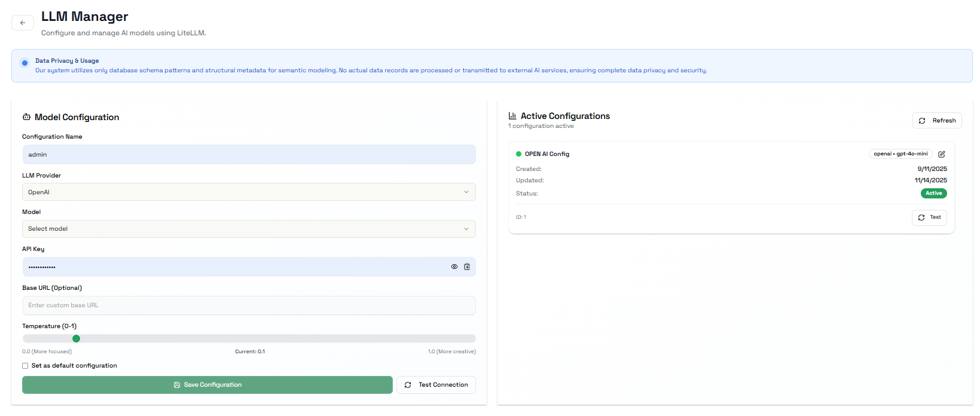The width and height of the screenshot is (980, 416).
Task: Click the Temperature slider handle
Action: pos(76,339)
